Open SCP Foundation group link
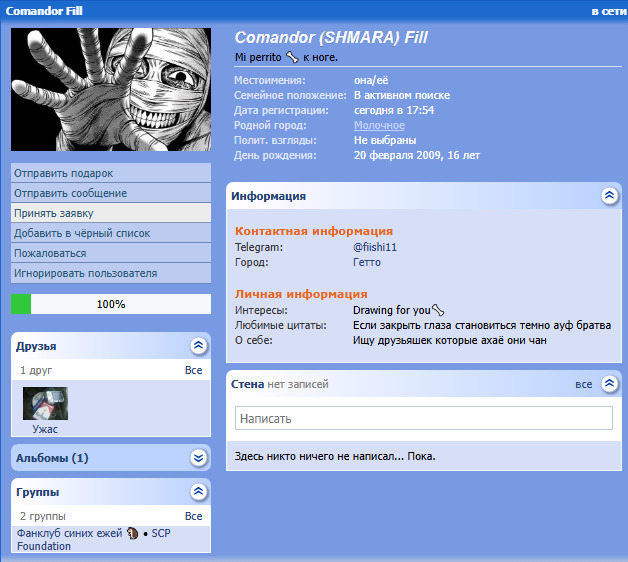 coord(94,540)
